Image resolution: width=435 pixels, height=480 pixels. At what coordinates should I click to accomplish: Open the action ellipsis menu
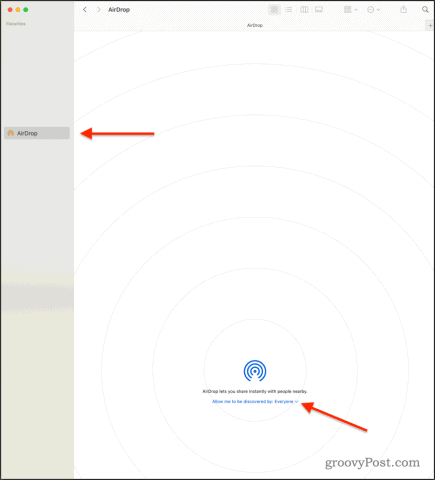coord(373,10)
